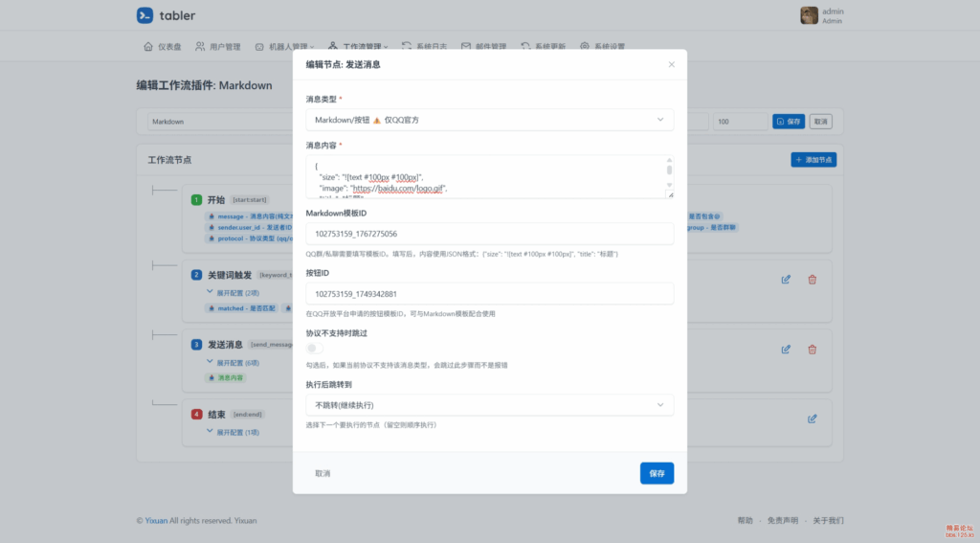
Task: Open 用户管理 menu item
Action: coord(217,46)
